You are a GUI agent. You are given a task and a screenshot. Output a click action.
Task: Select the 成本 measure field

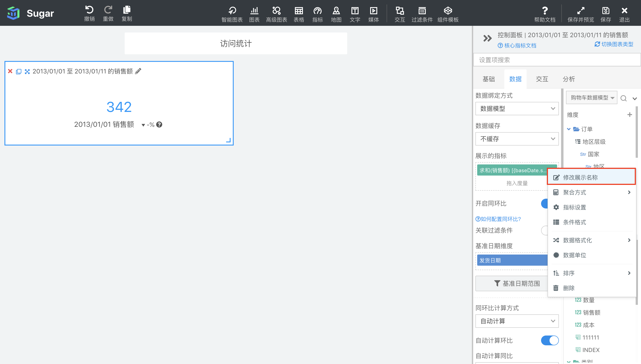click(584, 325)
